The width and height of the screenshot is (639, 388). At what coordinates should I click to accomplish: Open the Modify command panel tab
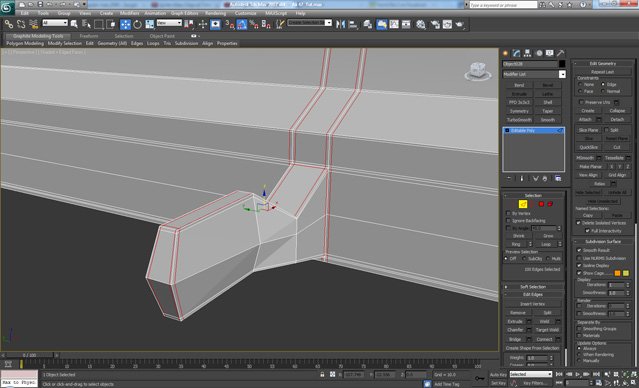point(516,53)
